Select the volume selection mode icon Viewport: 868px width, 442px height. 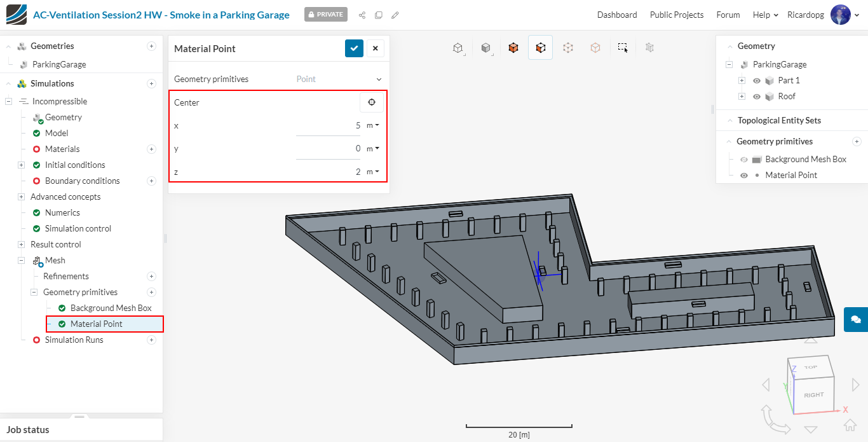point(513,48)
